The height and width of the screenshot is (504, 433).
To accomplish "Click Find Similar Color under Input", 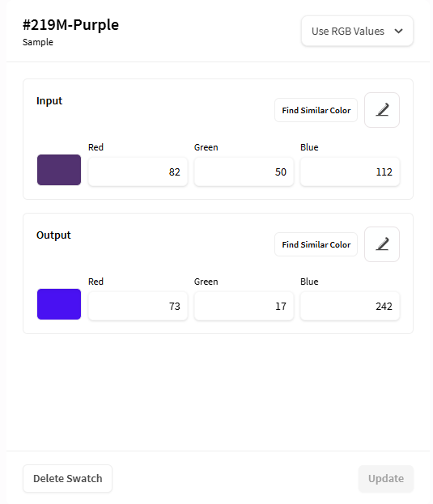I will [316, 110].
